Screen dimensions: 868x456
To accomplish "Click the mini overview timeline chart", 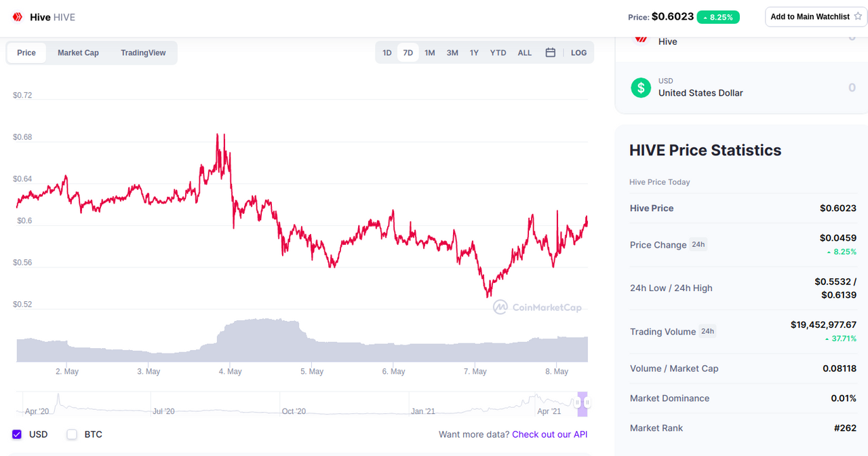I will [302, 403].
